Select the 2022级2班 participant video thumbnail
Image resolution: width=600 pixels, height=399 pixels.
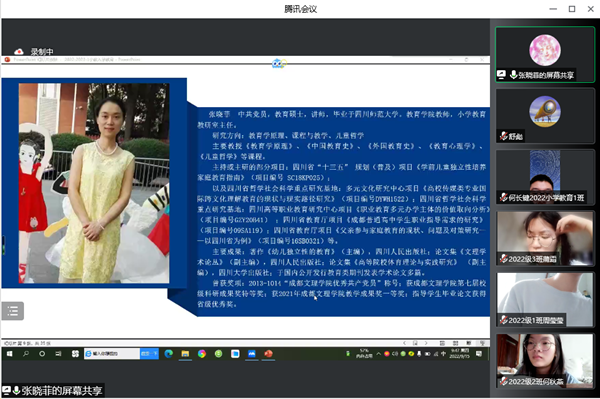tap(545, 360)
